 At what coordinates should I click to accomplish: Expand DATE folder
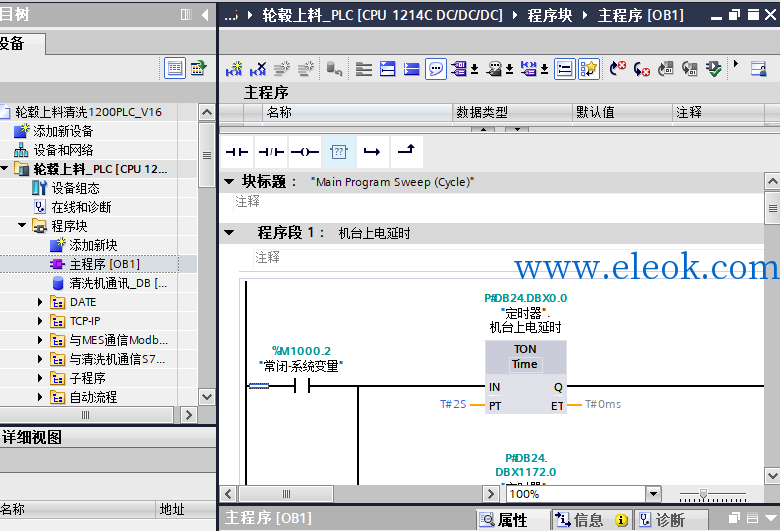coord(40,302)
